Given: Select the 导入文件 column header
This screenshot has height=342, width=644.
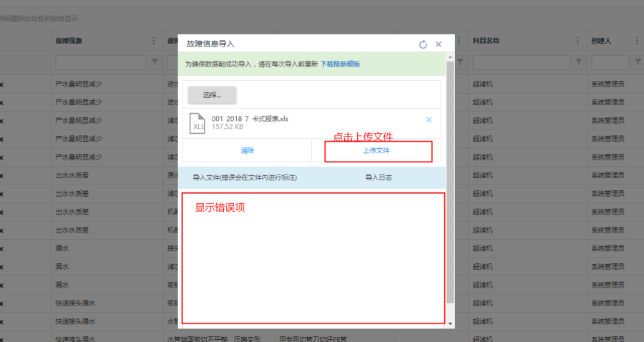Looking at the screenshot, I should (x=245, y=177).
